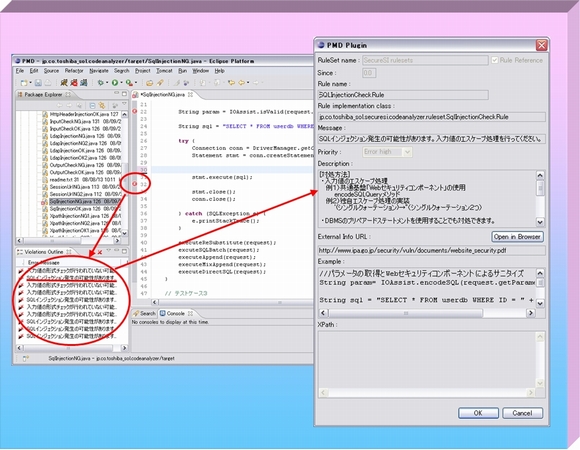Screen dimensions: 580x450
Task: Open the Window menu
Action: tap(200, 71)
